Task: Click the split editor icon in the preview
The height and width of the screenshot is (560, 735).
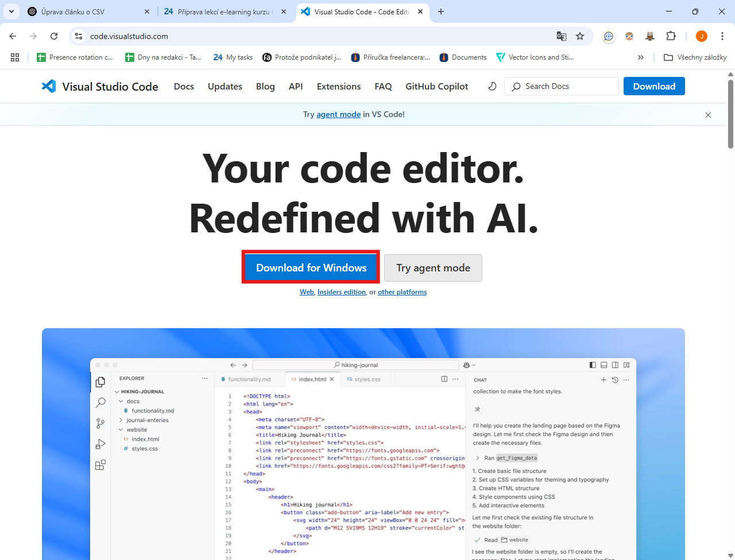Action: [444, 379]
